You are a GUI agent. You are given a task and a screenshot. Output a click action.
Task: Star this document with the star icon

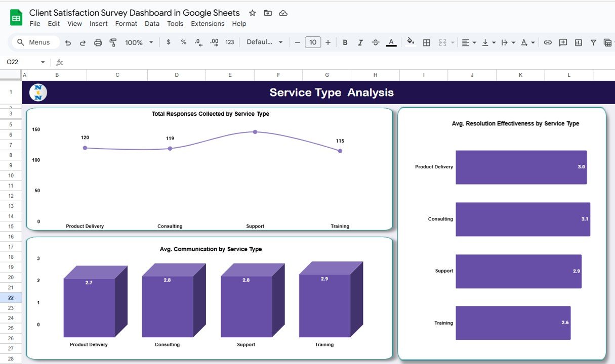click(252, 13)
